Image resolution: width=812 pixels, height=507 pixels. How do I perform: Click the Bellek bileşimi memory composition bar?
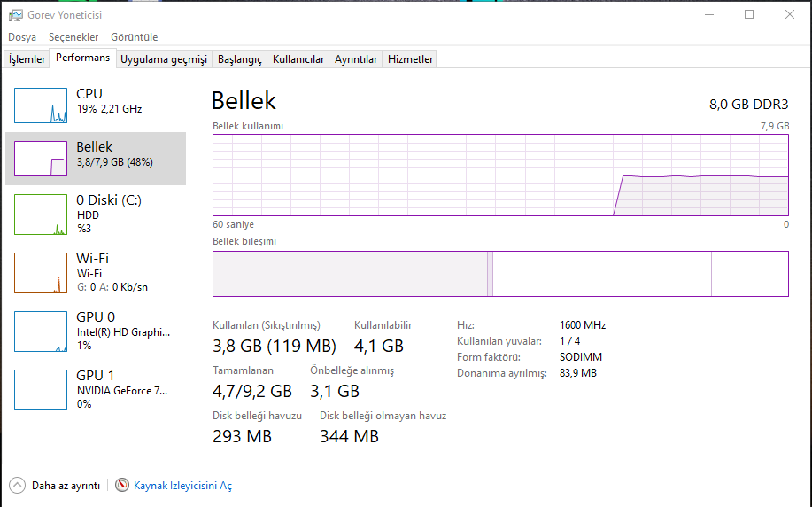[500, 274]
